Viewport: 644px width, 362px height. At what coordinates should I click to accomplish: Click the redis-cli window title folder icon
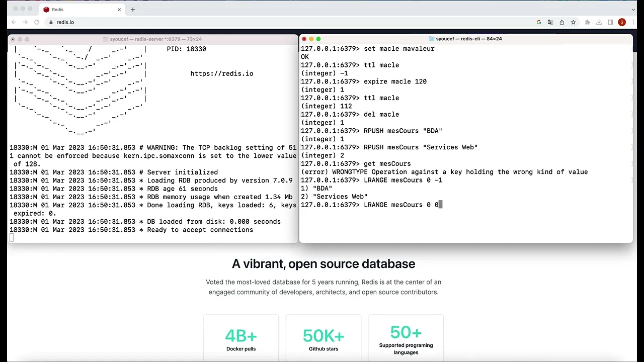pos(432,39)
